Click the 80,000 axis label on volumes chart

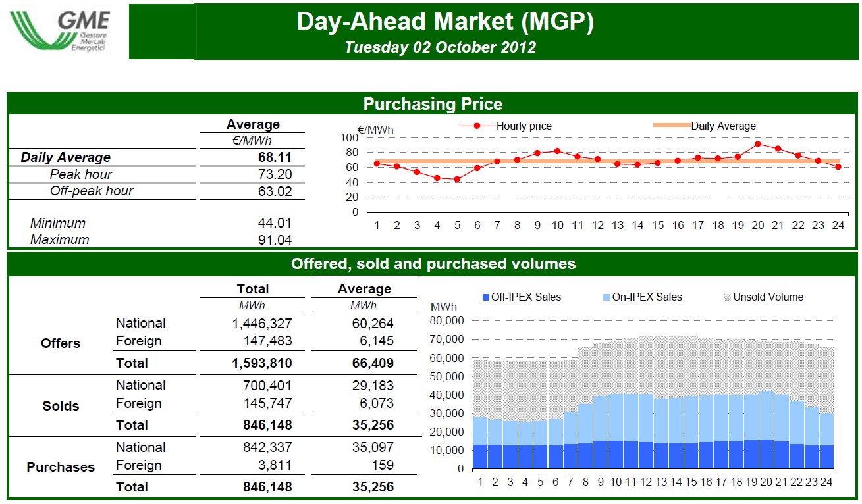point(448,321)
